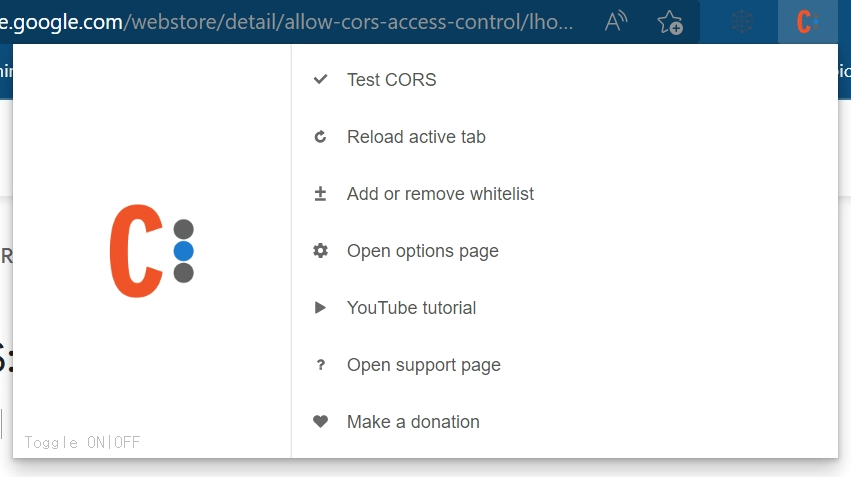Select the Test CORS menu entry

click(x=391, y=80)
